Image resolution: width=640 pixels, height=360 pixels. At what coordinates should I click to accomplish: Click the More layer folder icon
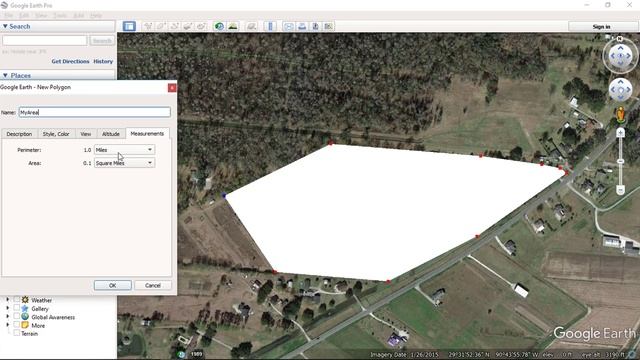click(25, 325)
